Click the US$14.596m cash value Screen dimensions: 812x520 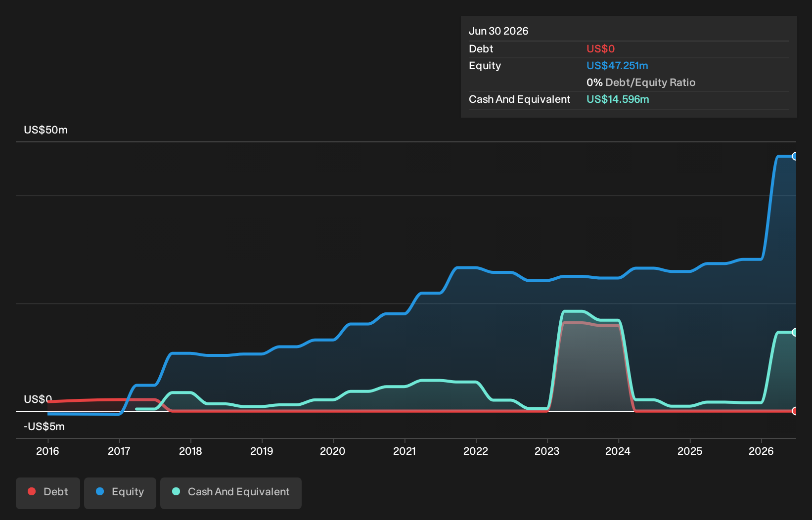pos(618,99)
